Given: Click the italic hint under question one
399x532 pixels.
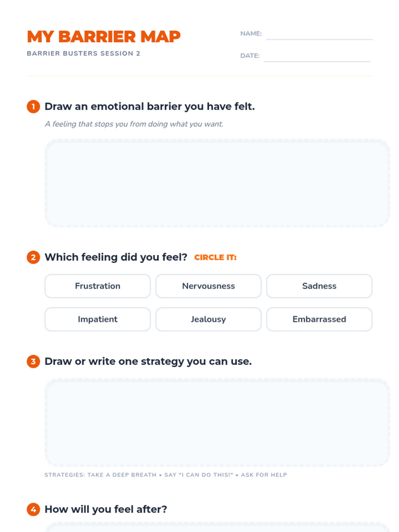Looking at the screenshot, I should [x=134, y=124].
